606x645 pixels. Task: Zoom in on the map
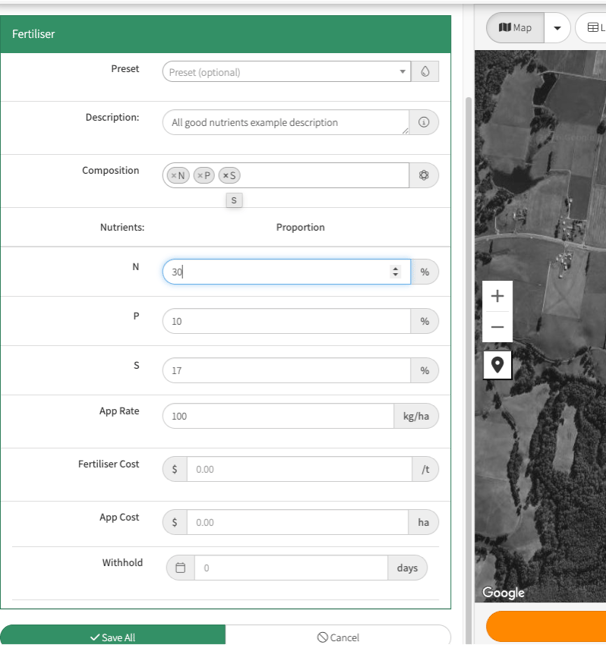coord(497,296)
